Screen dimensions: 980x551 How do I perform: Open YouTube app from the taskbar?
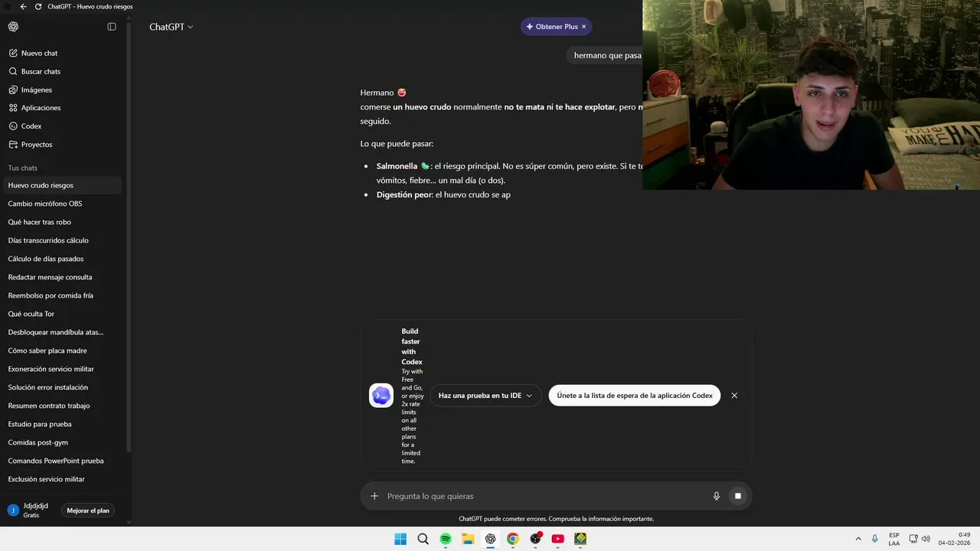coord(558,539)
